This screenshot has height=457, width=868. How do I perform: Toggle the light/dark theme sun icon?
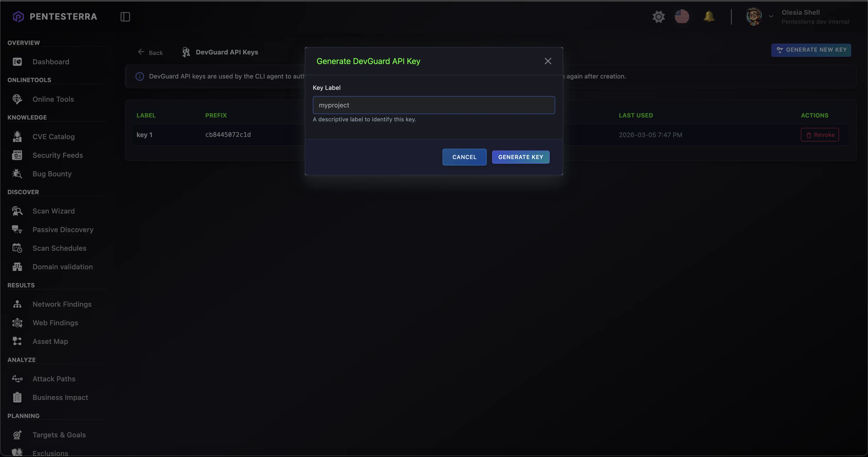(x=658, y=17)
